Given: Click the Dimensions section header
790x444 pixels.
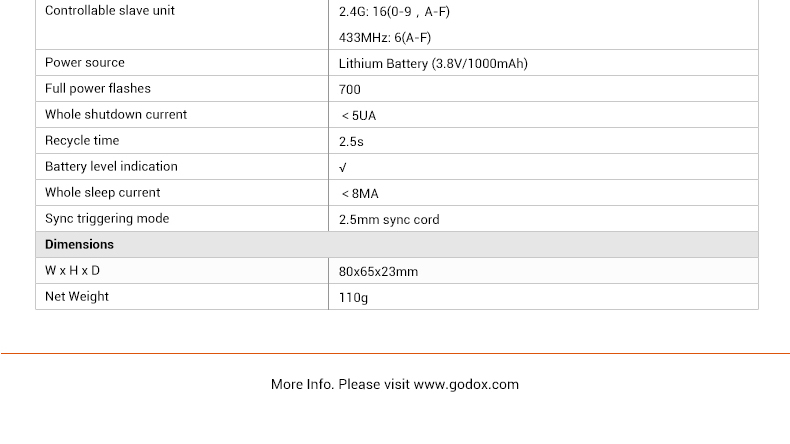Looking at the screenshot, I should pyautogui.click(x=80, y=244).
